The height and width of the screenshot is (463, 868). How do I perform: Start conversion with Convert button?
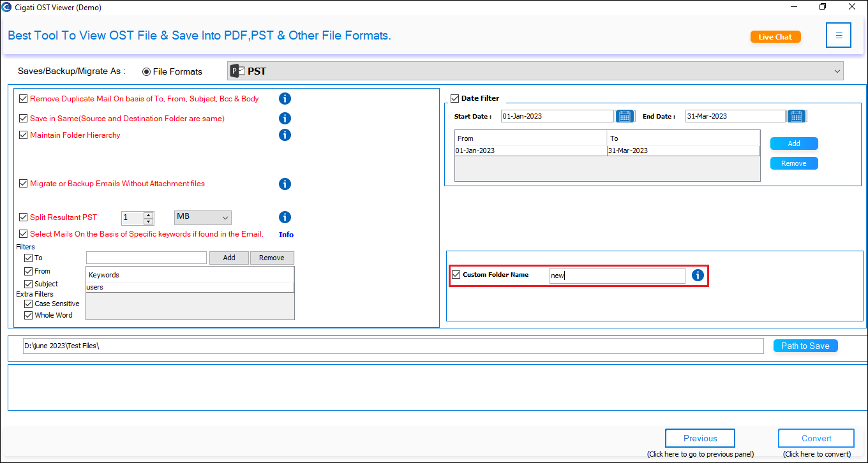[816, 438]
